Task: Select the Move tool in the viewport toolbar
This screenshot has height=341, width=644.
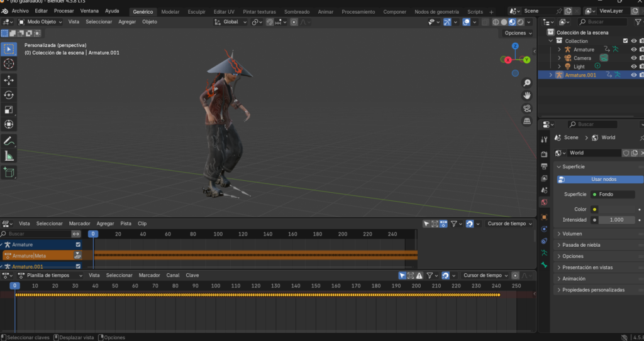Action: click(9, 80)
